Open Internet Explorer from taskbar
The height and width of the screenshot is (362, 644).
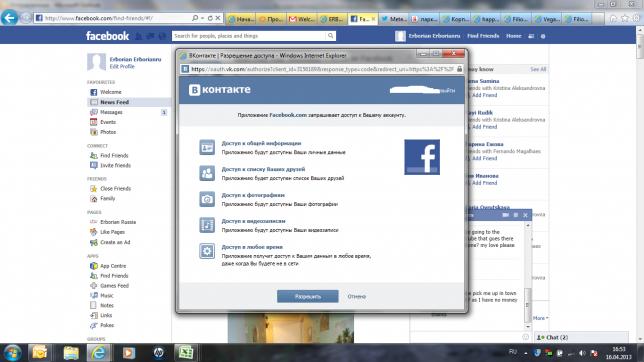[x=99, y=353]
